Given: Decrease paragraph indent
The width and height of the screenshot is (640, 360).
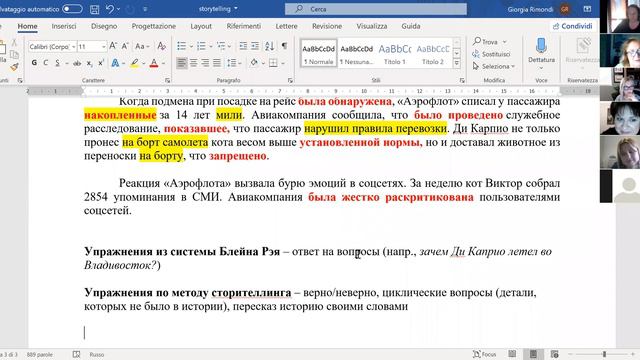Looking at the screenshot, I should (243, 46).
